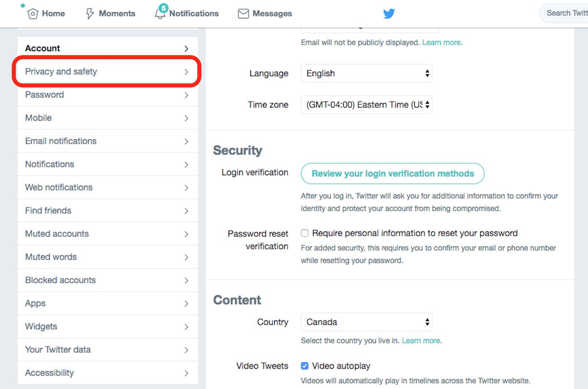Open the Language dropdown
588x389 pixels.
coord(366,73)
